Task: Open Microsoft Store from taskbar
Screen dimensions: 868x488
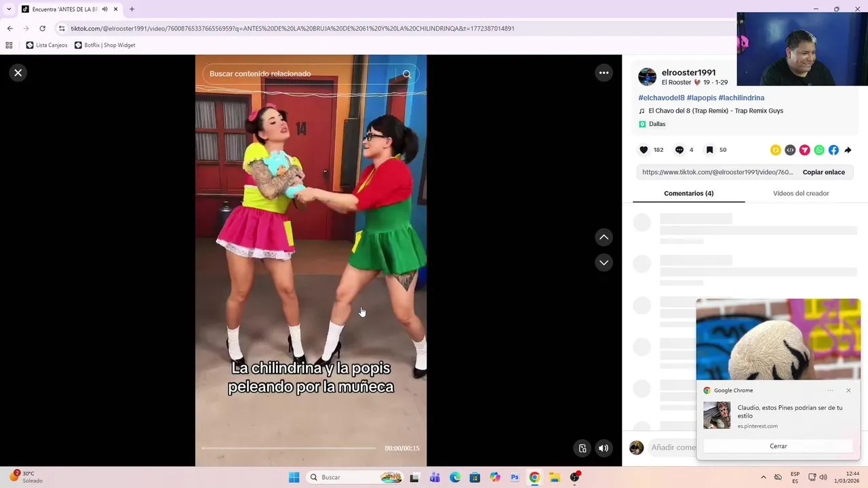Action: pyautogui.click(x=475, y=477)
